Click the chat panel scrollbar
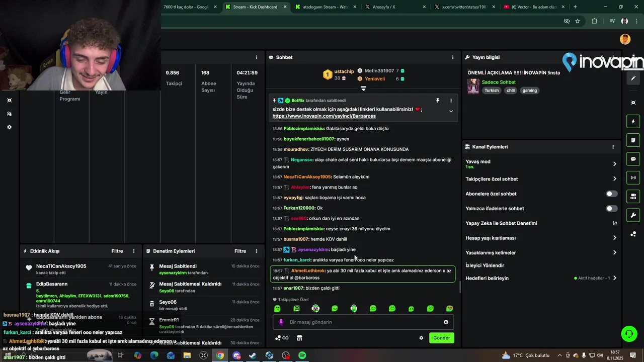Image resolution: width=644 pixels, height=362 pixels. coord(460,288)
